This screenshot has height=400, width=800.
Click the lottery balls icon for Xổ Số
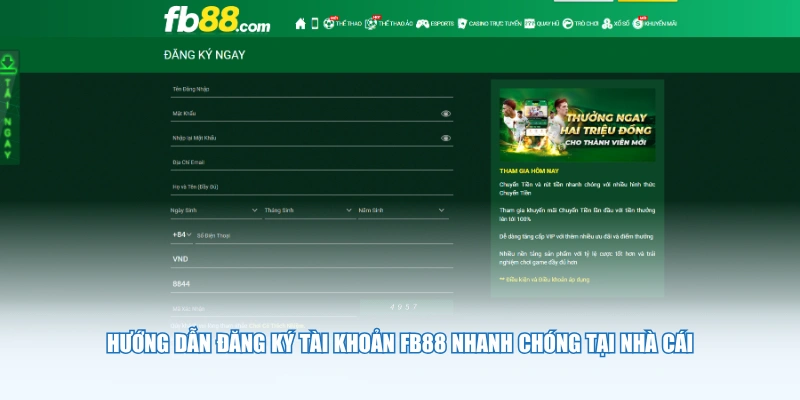tap(607, 23)
